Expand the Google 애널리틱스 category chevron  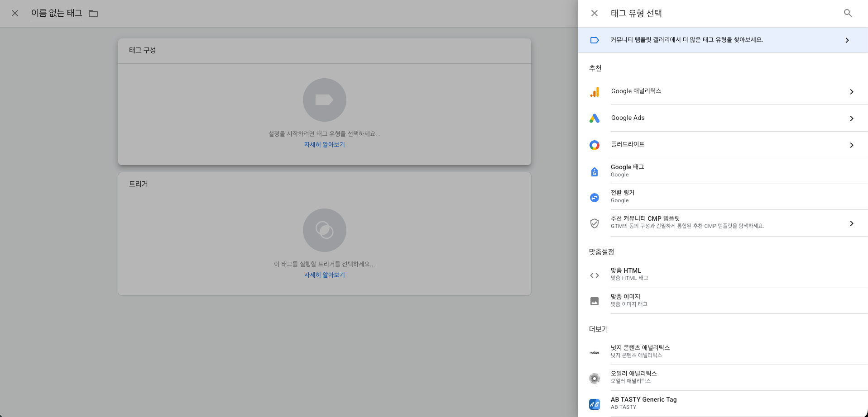[x=852, y=92]
